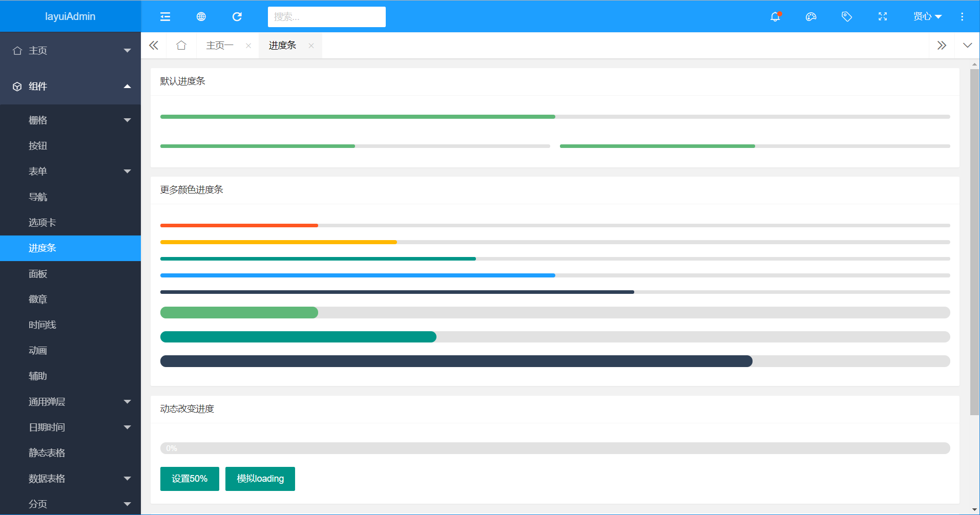Click into the 搜索 search field

click(326, 17)
